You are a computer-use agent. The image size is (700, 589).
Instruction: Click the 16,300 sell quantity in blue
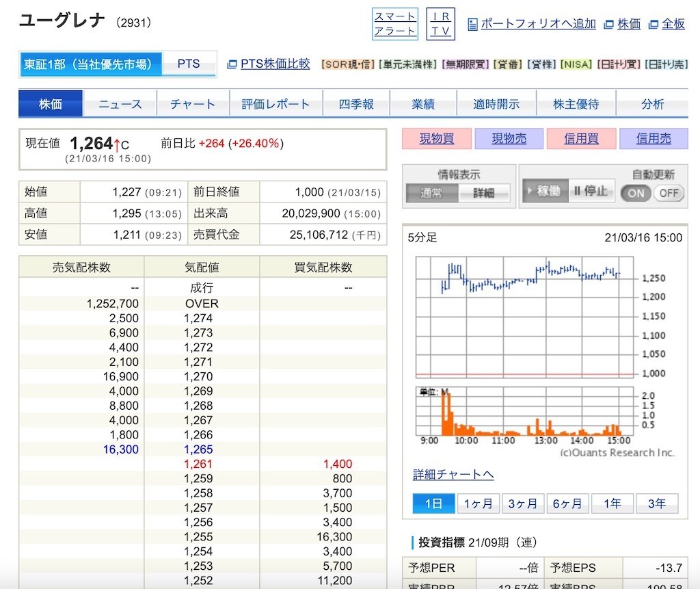tap(121, 449)
